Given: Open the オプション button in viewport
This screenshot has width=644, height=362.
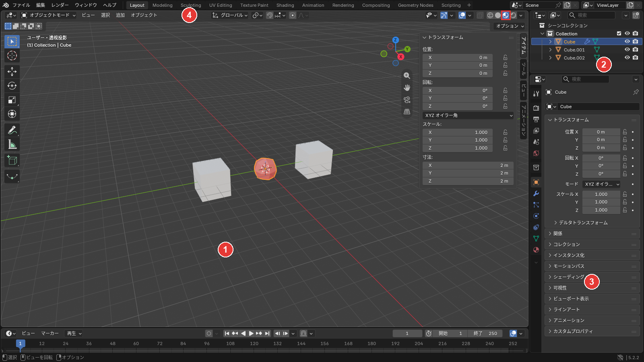Looking at the screenshot, I should [x=510, y=26].
